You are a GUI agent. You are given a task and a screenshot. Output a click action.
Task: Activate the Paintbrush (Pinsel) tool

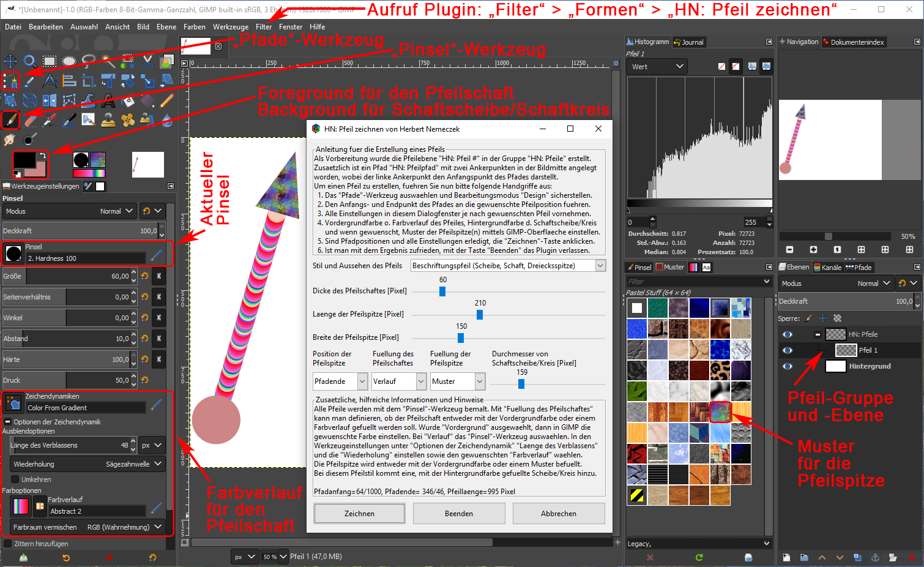click(x=10, y=120)
